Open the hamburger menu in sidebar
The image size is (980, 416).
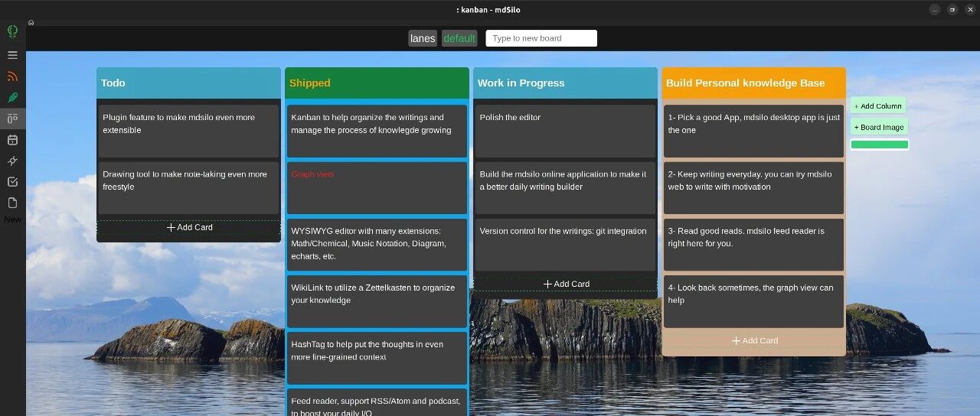12,55
